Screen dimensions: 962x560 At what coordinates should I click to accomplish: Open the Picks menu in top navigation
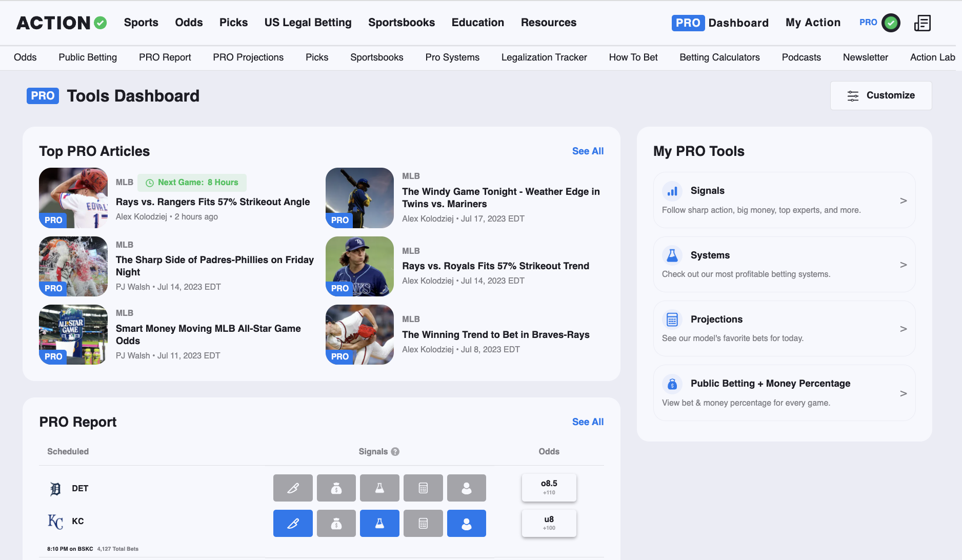pos(233,23)
